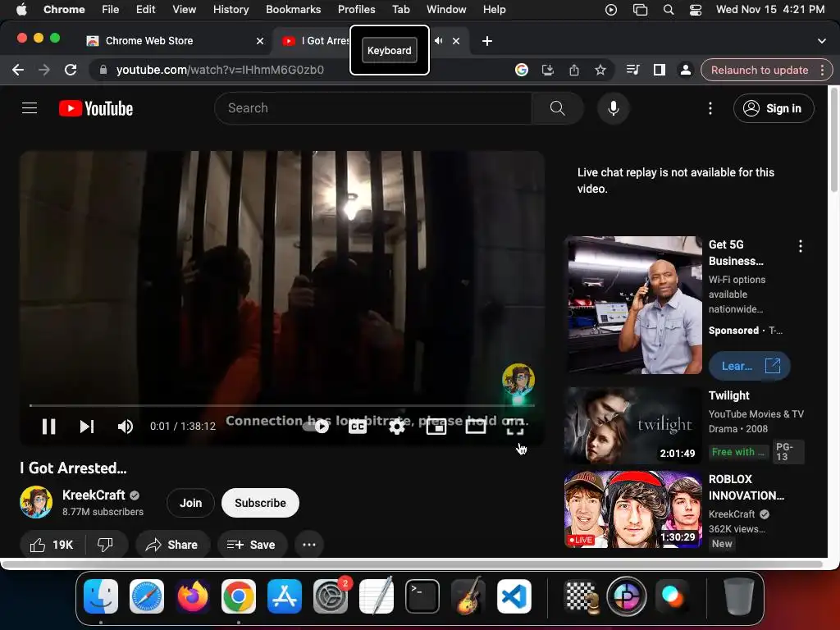
Task: Expand the tab search chevron
Action: (821, 41)
